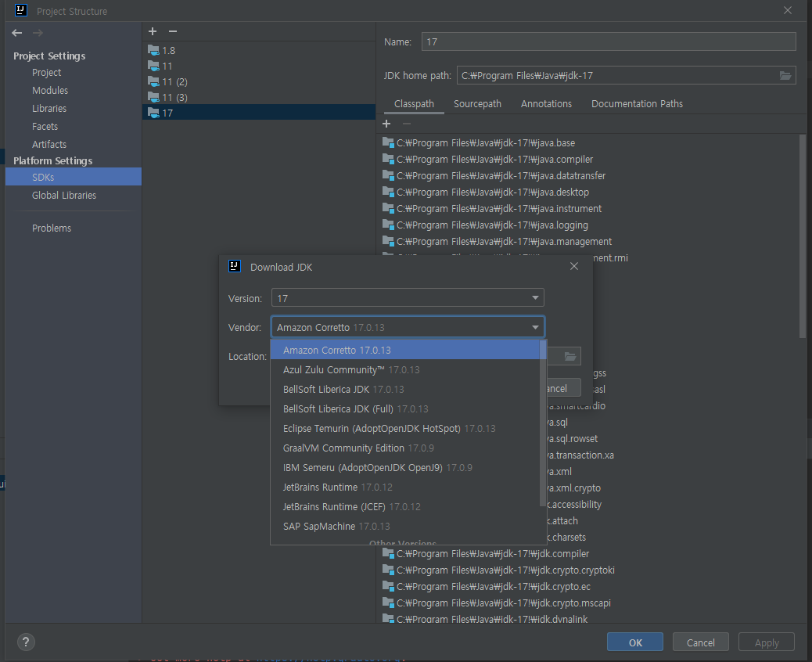This screenshot has width=812, height=662.
Task: Open Facets settings page
Action: coord(73,127)
